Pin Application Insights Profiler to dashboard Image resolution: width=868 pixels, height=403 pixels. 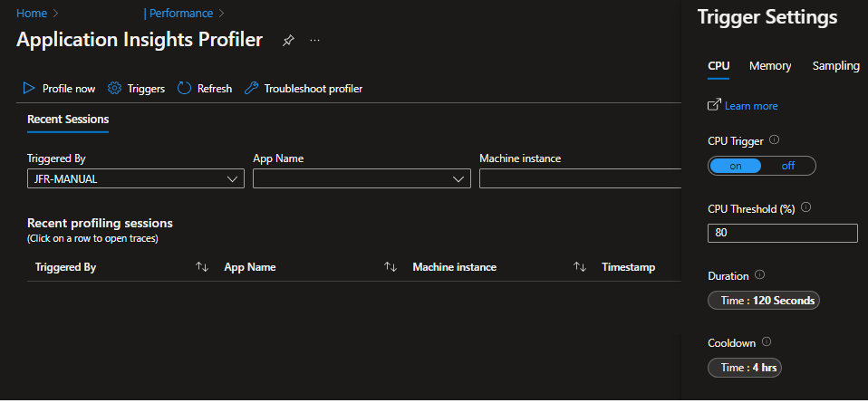[288, 41]
